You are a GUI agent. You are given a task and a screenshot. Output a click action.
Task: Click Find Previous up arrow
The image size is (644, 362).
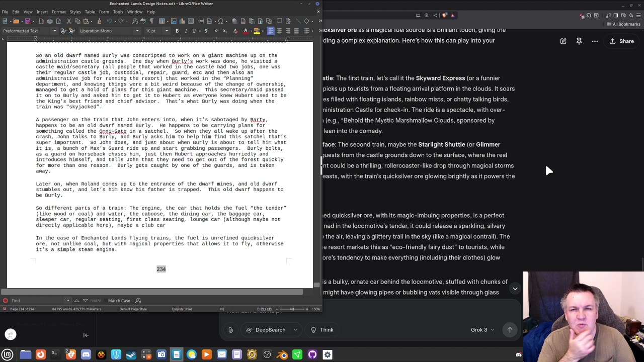click(x=76, y=301)
